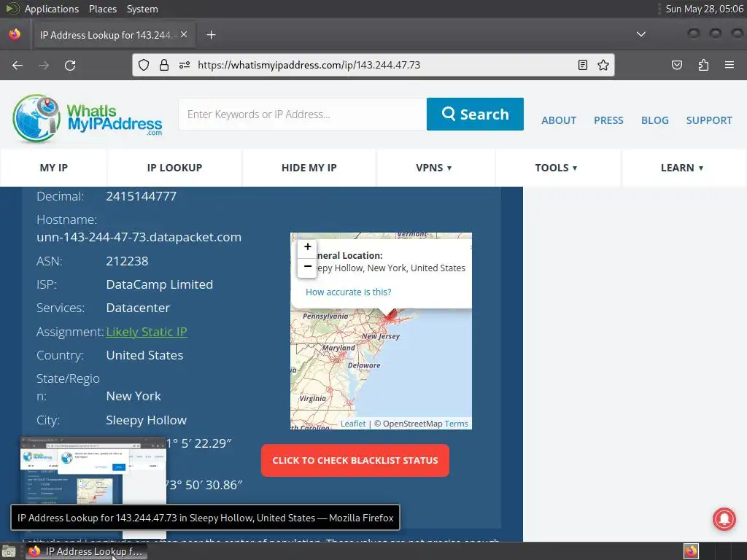Click the Firefox URL address bar
This screenshot has width=747, height=560.
pyautogui.click(x=373, y=65)
